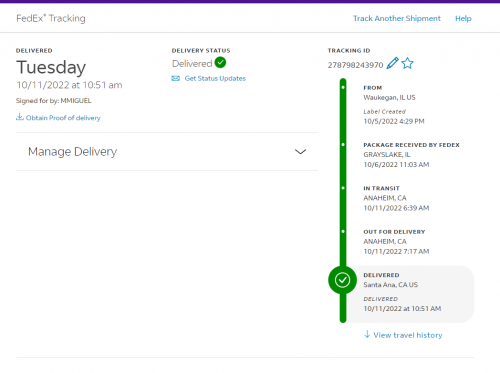
Task: Click the down arrow icon before View travel history
Action: (367, 334)
